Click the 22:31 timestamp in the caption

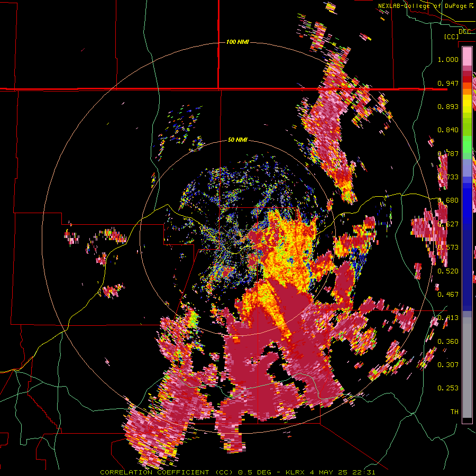pos(364,472)
